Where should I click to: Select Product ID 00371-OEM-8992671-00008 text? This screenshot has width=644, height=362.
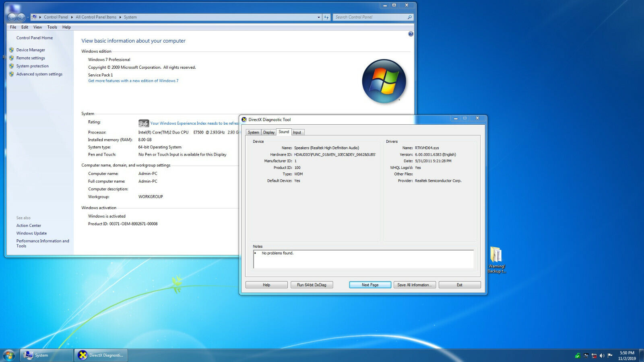tap(133, 224)
